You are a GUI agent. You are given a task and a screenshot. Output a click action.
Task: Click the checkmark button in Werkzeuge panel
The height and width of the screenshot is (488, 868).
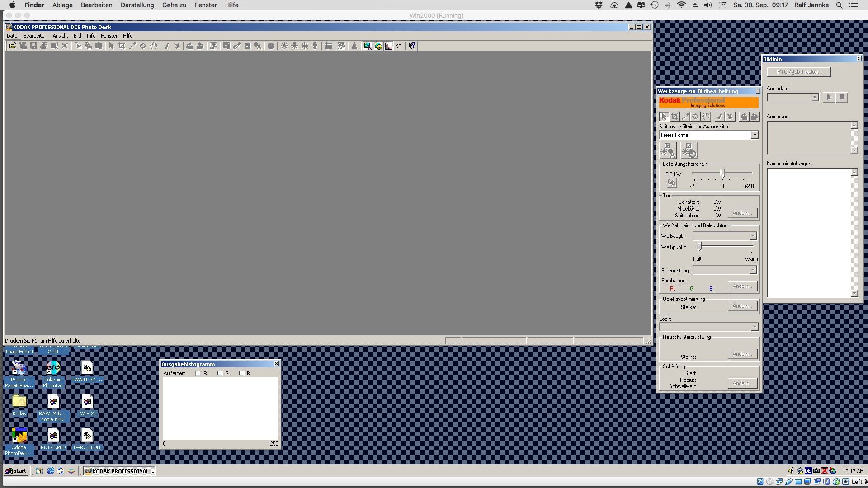click(x=719, y=117)
